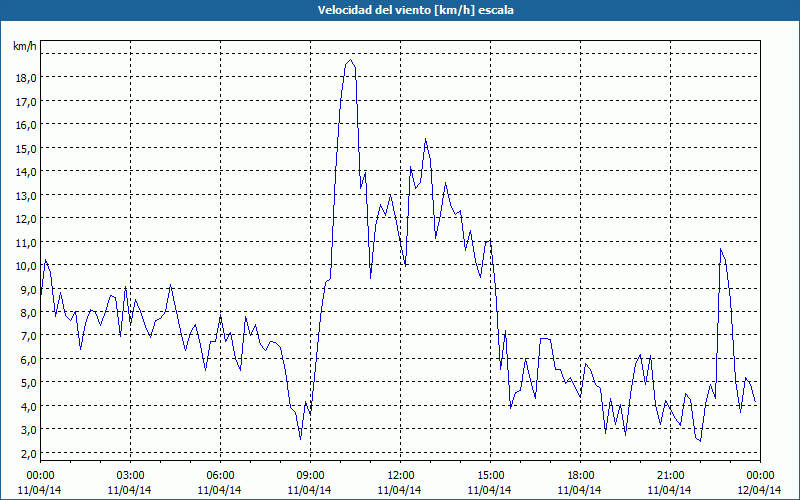Pick the '7,0' y-axis label
This screenshot has height=500, width=800.
(x=29, y=336)
